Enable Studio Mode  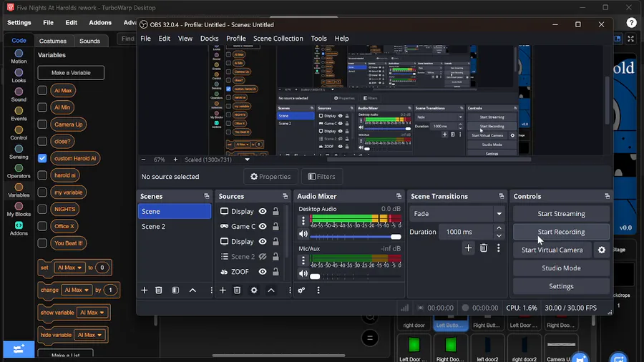pyautogui.click(x=561, y=268)
